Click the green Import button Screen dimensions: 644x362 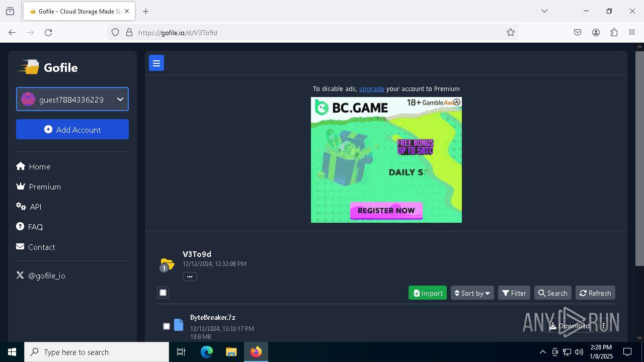(x=428, y=293)
